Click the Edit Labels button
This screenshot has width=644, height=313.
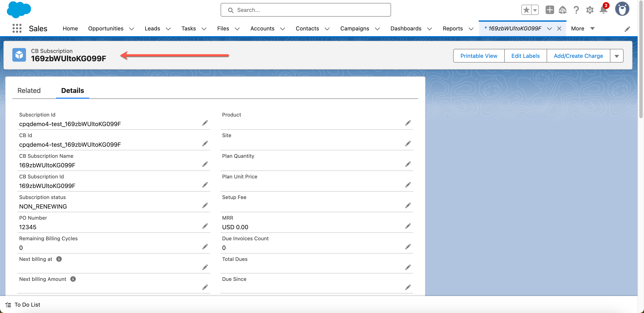[x=525, y=56]
